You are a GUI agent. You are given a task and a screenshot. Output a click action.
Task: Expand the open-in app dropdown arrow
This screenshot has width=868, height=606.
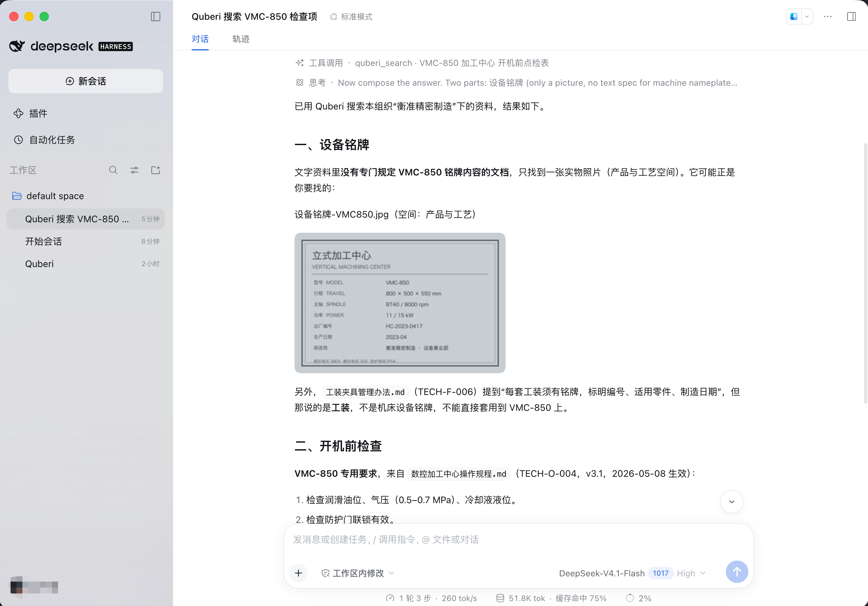[x=807, y=16]
